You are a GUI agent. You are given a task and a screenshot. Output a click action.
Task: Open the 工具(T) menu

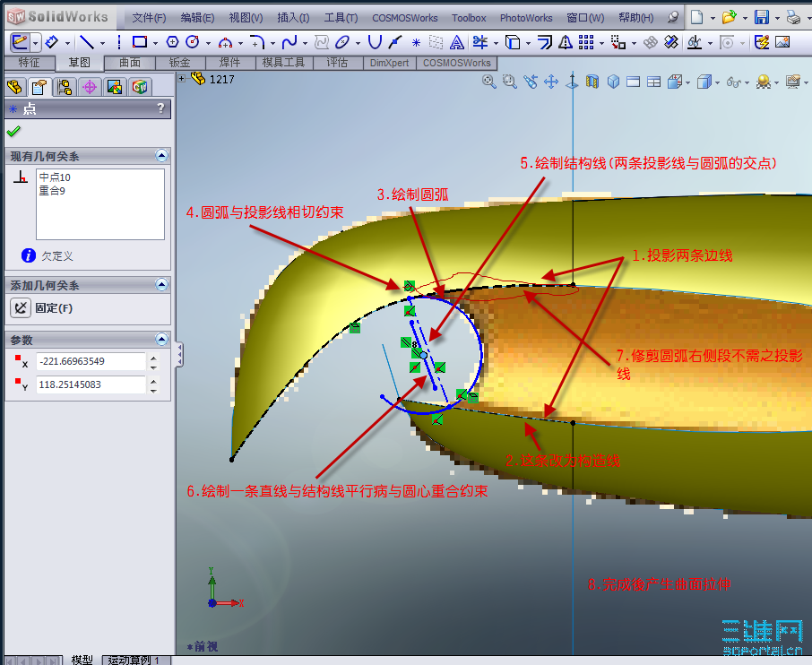click(341, 18)
